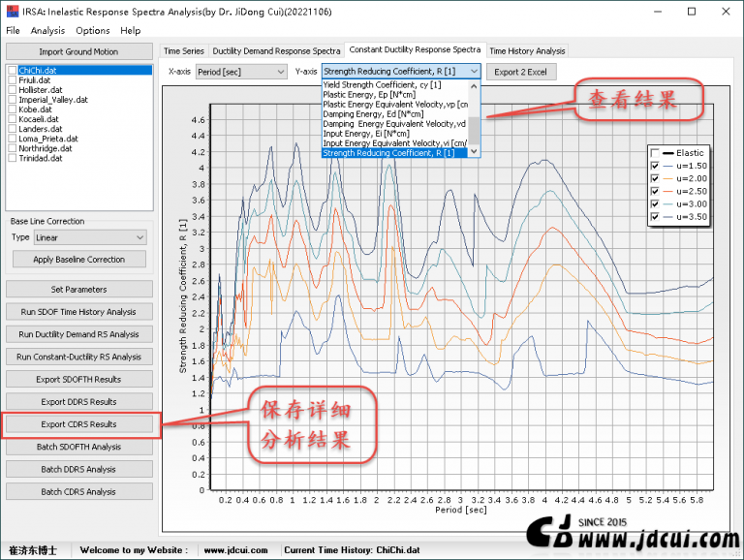The image size is (744, 560).
Task: Switch to Ductility Demand Response Spectra tab
Action: tap(276, 50)
